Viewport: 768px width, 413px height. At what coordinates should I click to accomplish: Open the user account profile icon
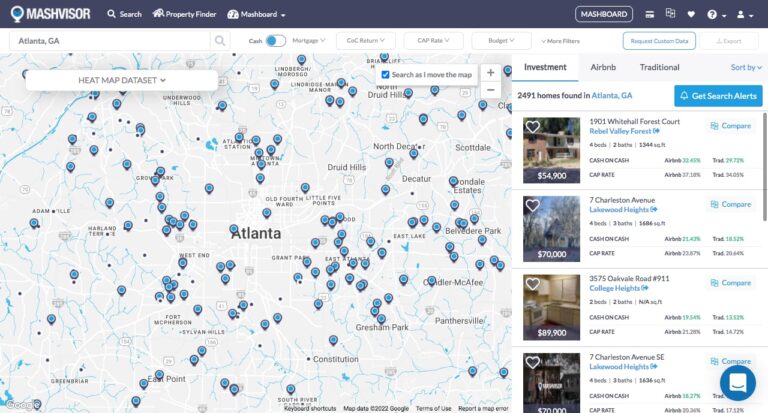click(743, 15)
